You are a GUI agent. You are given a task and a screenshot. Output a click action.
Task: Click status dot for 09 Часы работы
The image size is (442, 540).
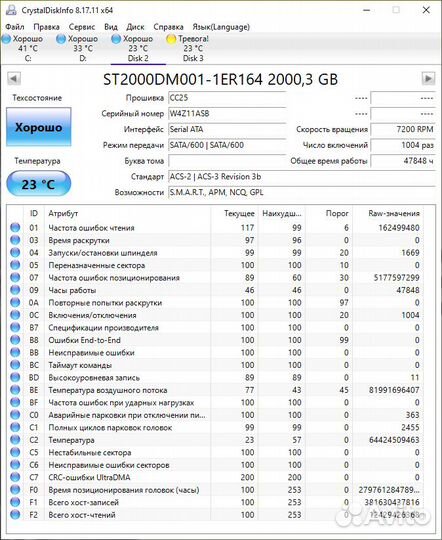point(15,290)
